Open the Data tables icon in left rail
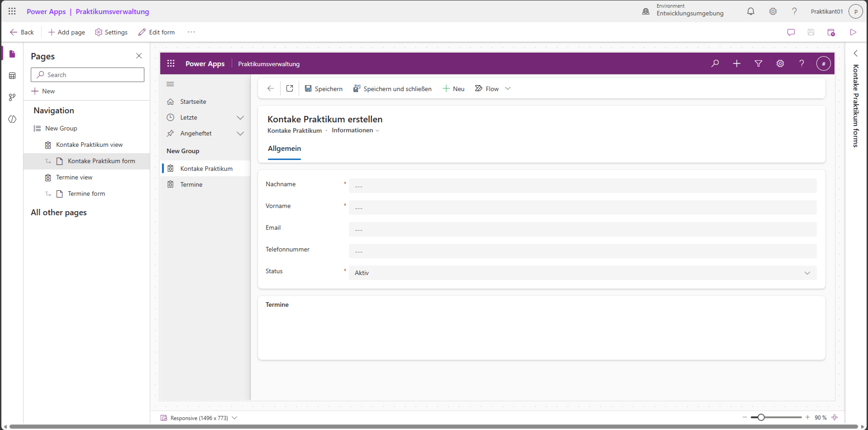The image size is (868, 430). [x=12, y=75]
